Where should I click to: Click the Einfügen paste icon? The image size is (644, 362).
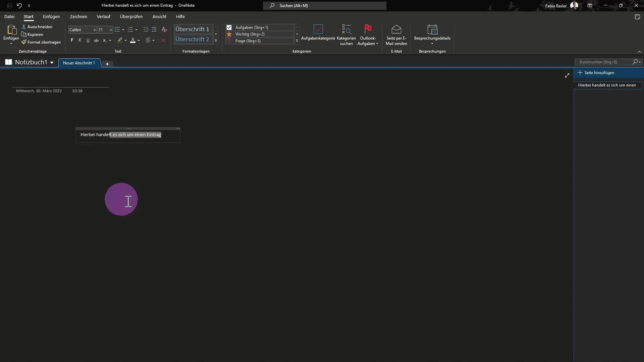11,30
